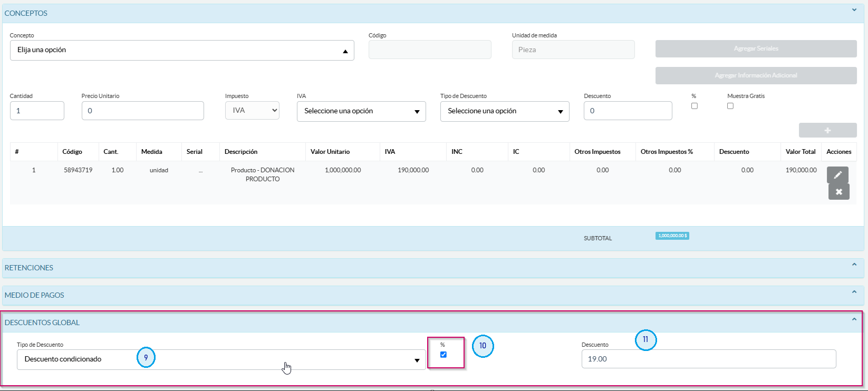
Task: Open the global Descuento condicionado dropdown
Action: coord(221,359)
